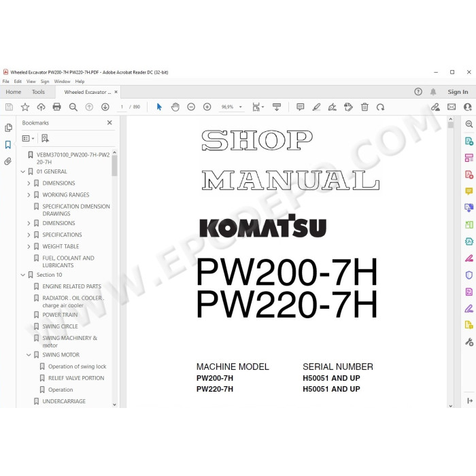Click the stamp tool icon
Screen dimensions: 476x476
click(x=348, y=107)
